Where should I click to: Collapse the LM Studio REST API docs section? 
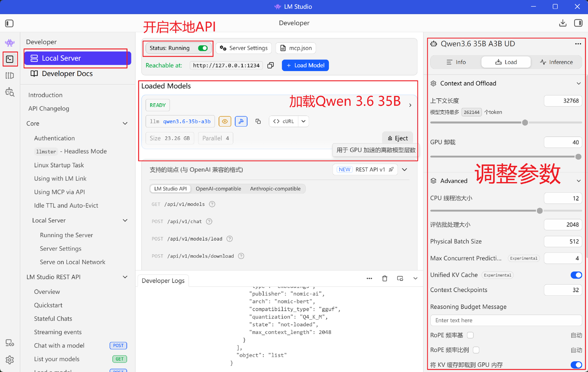[x=125, y=277]
